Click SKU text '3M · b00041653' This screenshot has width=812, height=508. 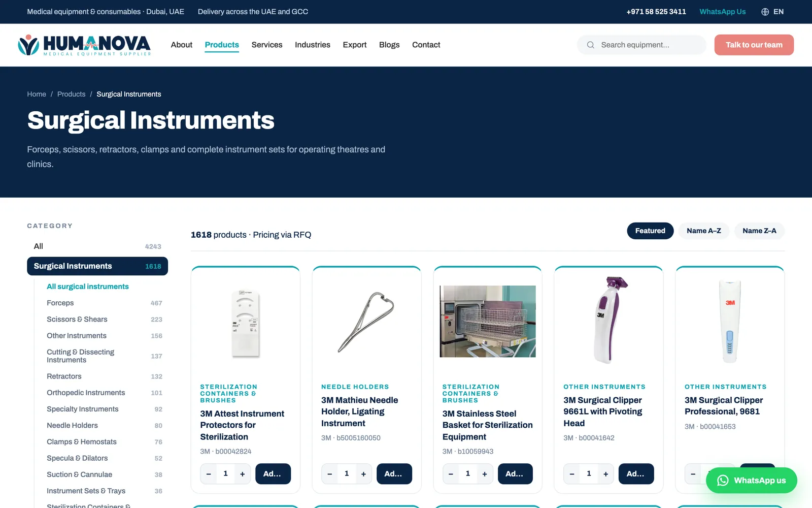710,427
